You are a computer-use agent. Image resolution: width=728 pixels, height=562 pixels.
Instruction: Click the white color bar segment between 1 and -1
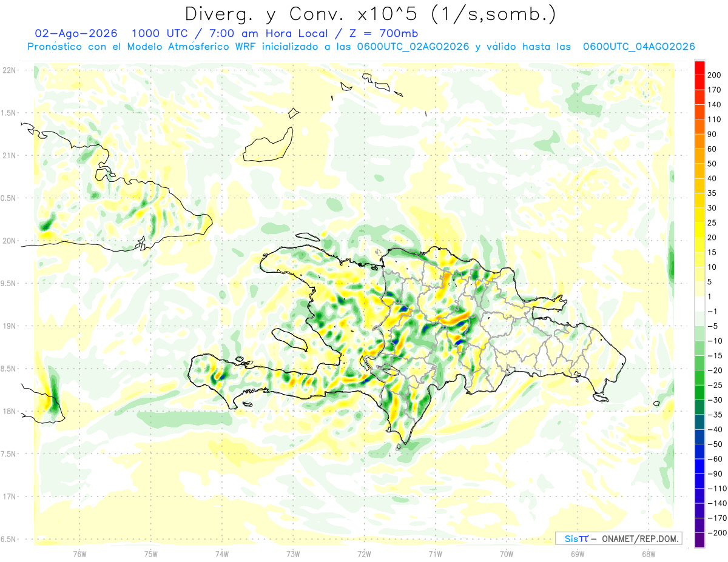point(699,304)
